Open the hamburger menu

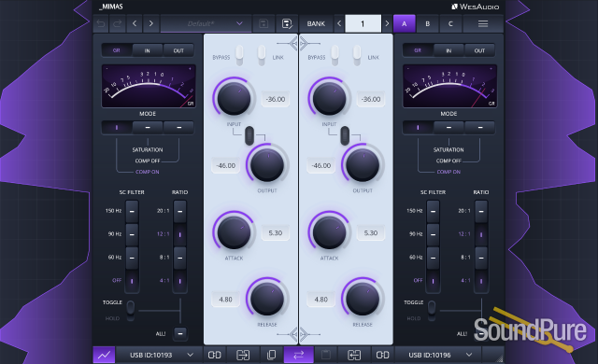point(483,23)
